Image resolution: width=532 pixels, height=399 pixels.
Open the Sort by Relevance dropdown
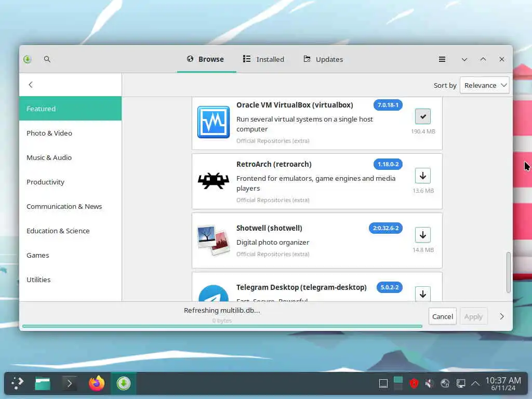point(485,85)
